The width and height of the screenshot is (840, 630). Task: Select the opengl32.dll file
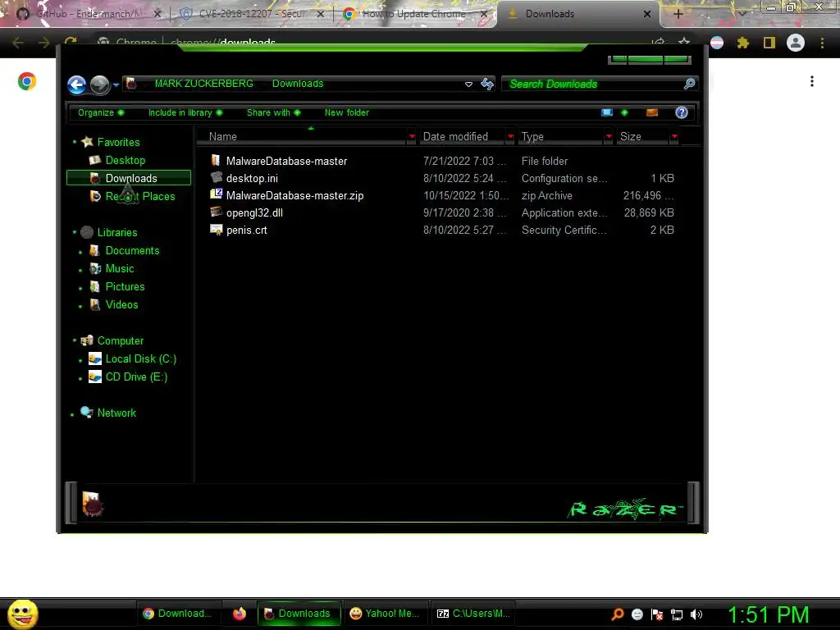pyautogui.click(x=254, y=212)
